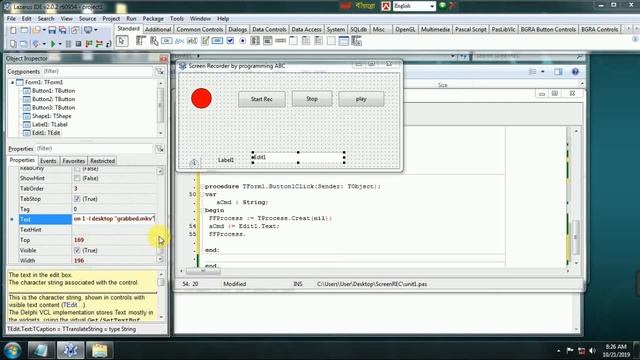This screenshot has width=640, height=360.
Task: Open the desktop monitor icon dropdown arrow
Action: 96,30
